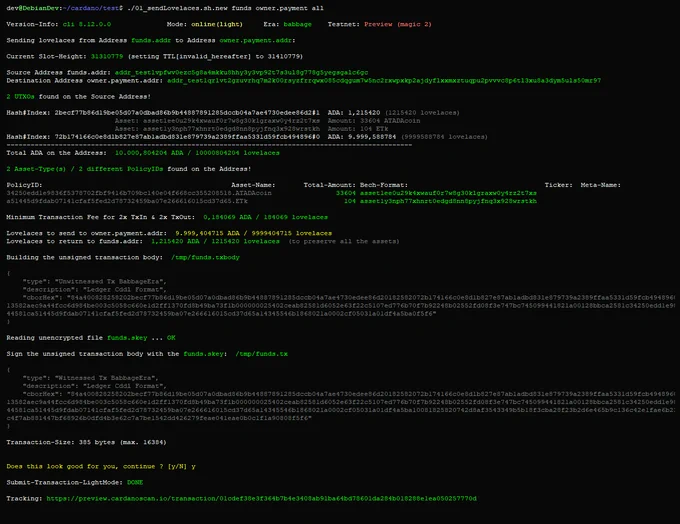
Task: Select 'ADA: 1,215420' value in first UTXO
Action: coord(354,113)
